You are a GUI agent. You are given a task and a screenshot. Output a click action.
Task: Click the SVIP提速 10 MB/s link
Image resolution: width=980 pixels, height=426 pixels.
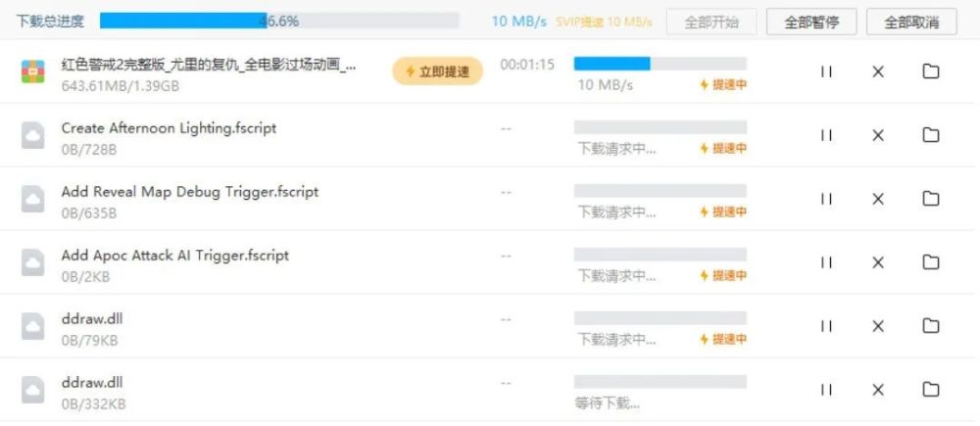coord(604,22)
